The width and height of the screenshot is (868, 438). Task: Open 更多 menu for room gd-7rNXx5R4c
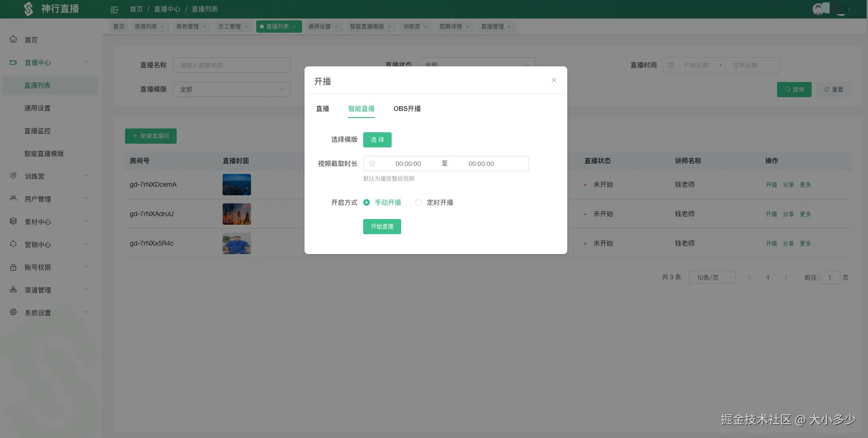coord(805,244)
